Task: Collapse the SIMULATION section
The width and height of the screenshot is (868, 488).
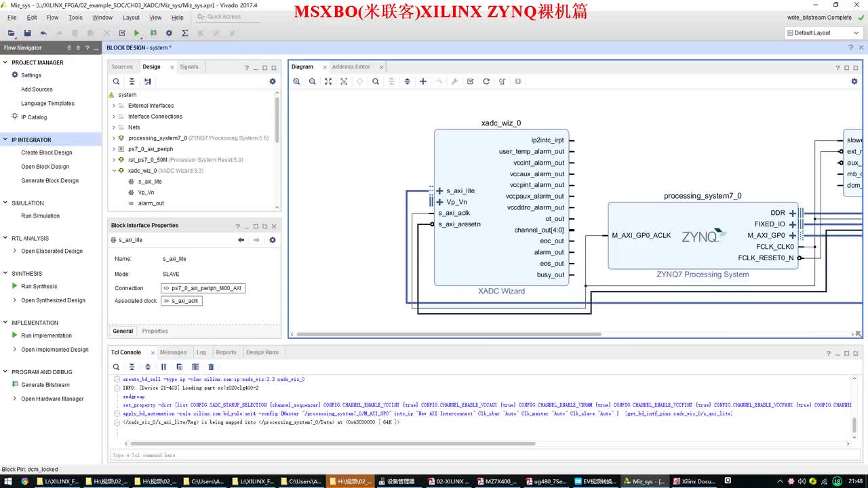Action: [5, 203]
